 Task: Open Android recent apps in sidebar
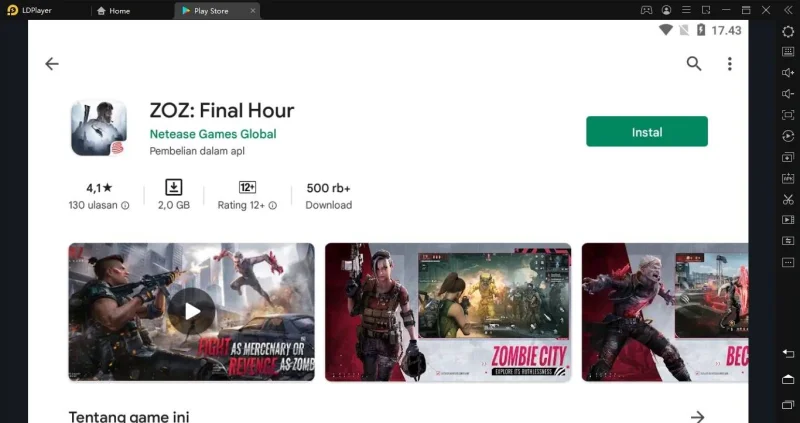[788, 405]
